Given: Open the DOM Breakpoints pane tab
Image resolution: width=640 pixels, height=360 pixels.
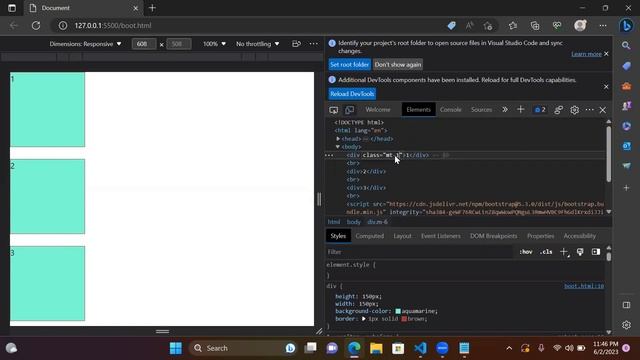Looking at the screenshot, I should [x=493, y=236].
